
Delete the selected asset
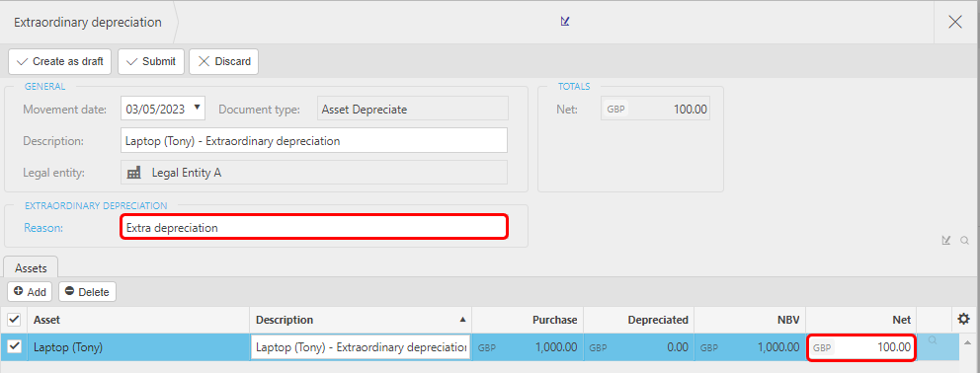point(87,292)
